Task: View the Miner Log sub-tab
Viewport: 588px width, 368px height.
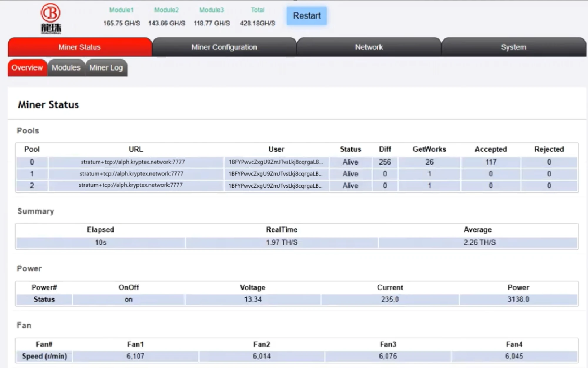Action: [x=106, y=68]
